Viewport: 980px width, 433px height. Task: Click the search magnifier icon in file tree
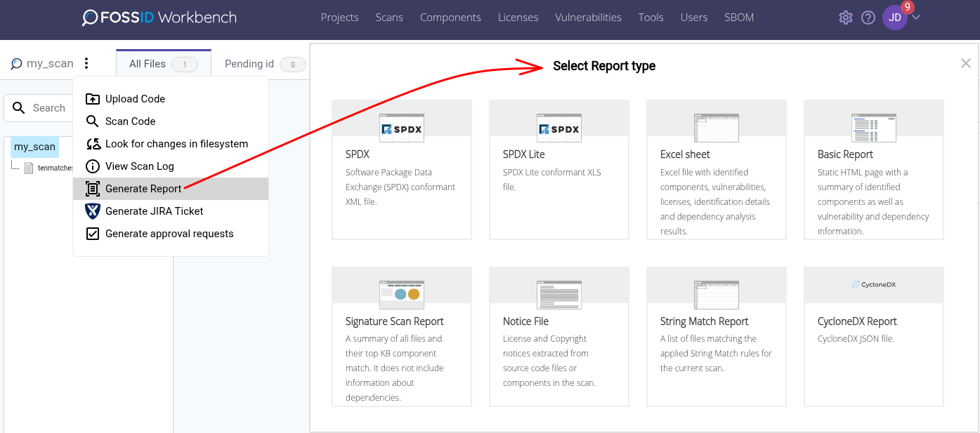tap(19, 108)
